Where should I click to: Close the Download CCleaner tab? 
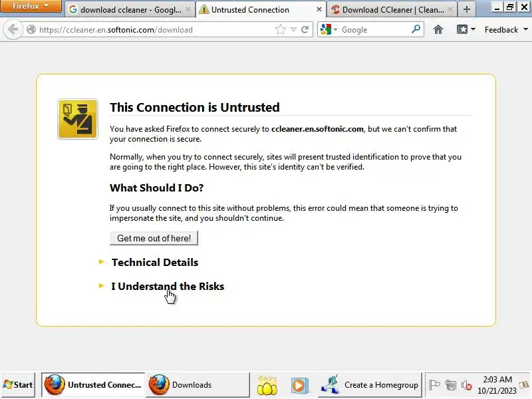pyautogui.click(x=450, y=9)
